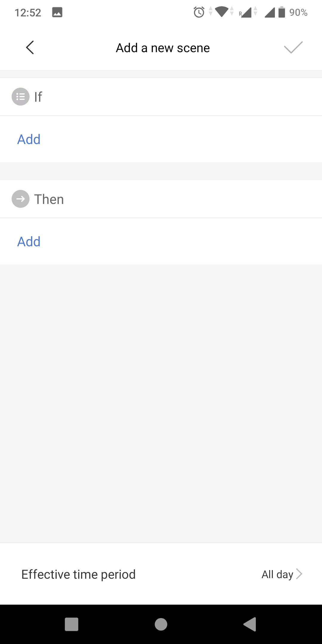Confirm scene with checkmark icon

click(x=293, y=48)
